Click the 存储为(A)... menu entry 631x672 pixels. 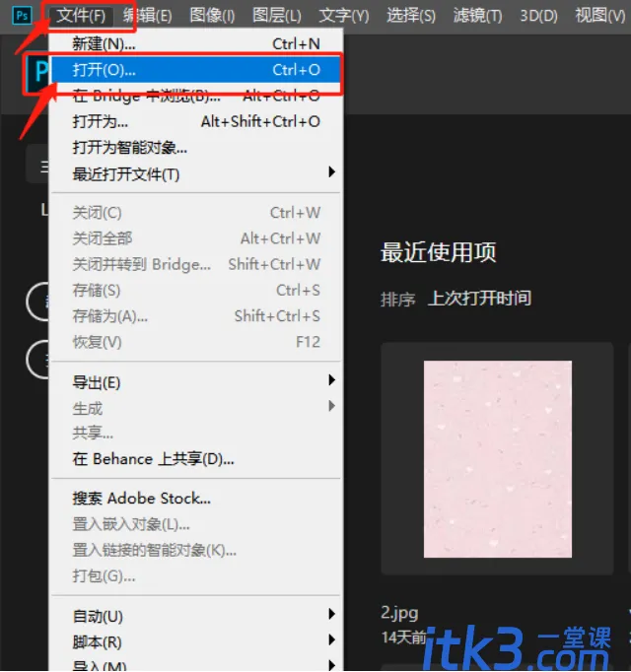pyautogui.click(x=196, y=316)
